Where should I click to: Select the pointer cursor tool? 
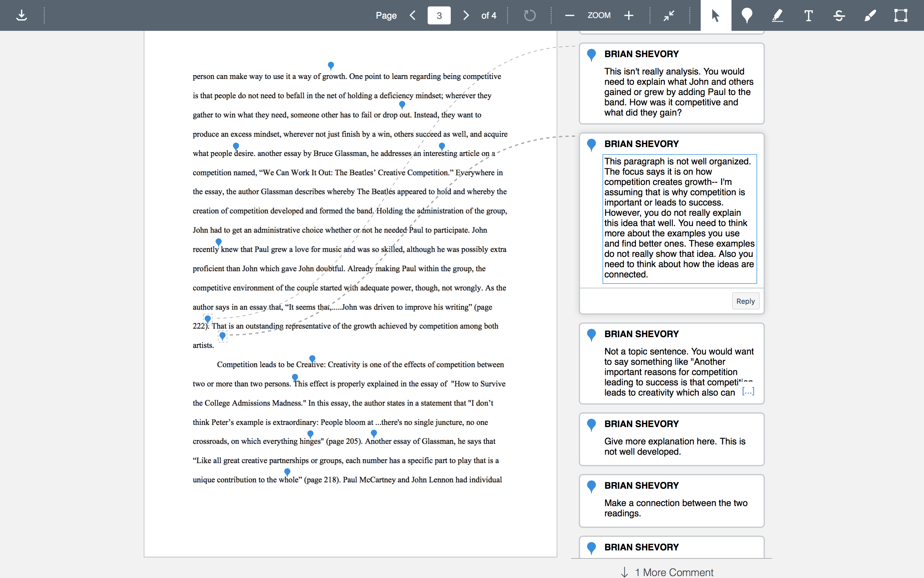pos(716,15)
